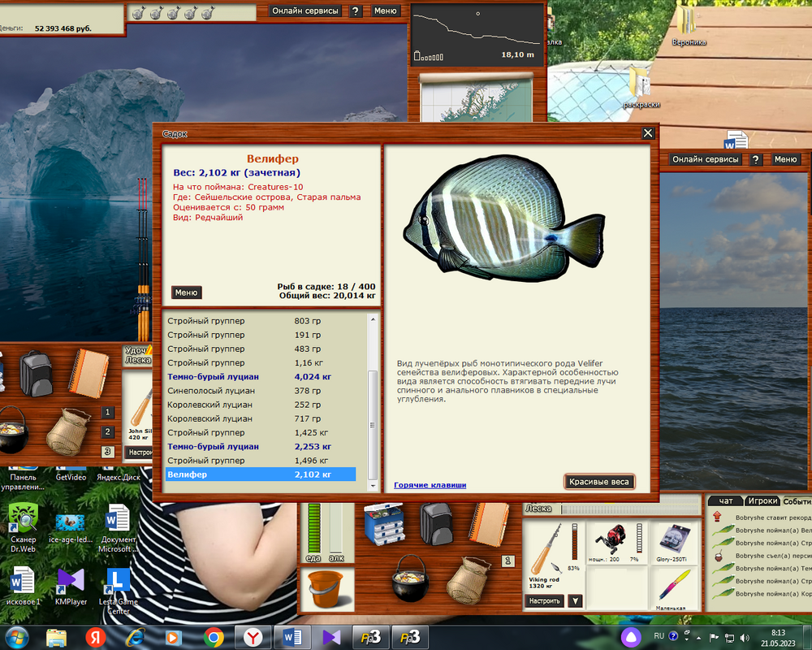Screen dimensions: 812x650
Task: Open the blue tackle box
Action: pyautogui.click(x=384, y=525)
